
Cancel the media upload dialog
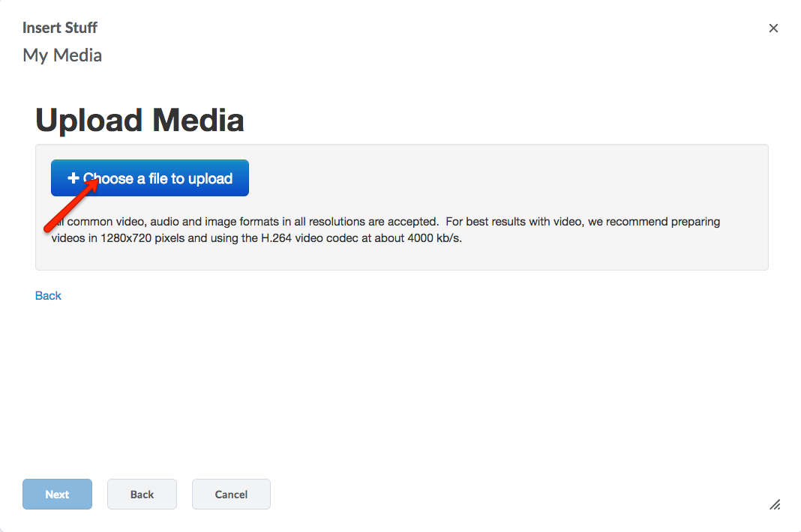(x=231, y=495)
